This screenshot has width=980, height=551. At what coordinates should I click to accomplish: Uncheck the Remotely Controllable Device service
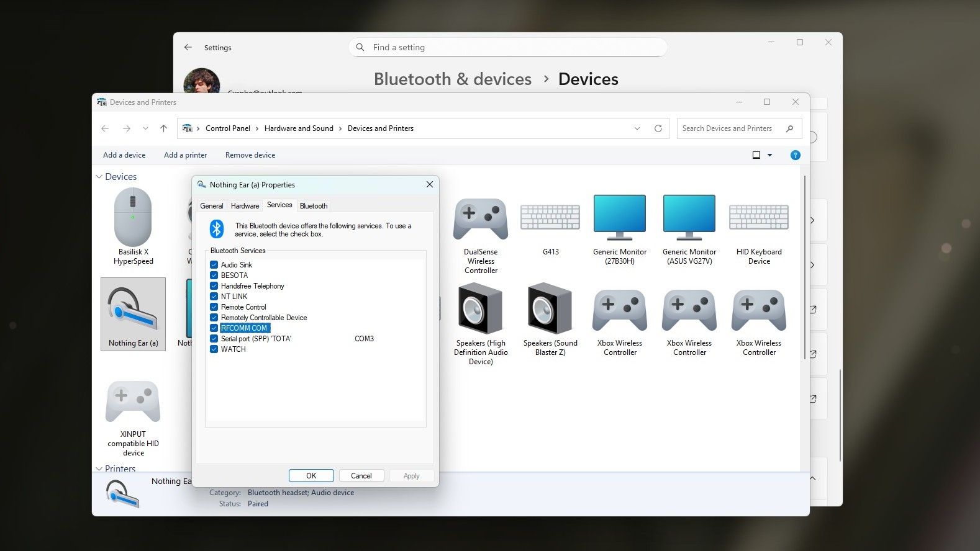click(x=214, y=317)
